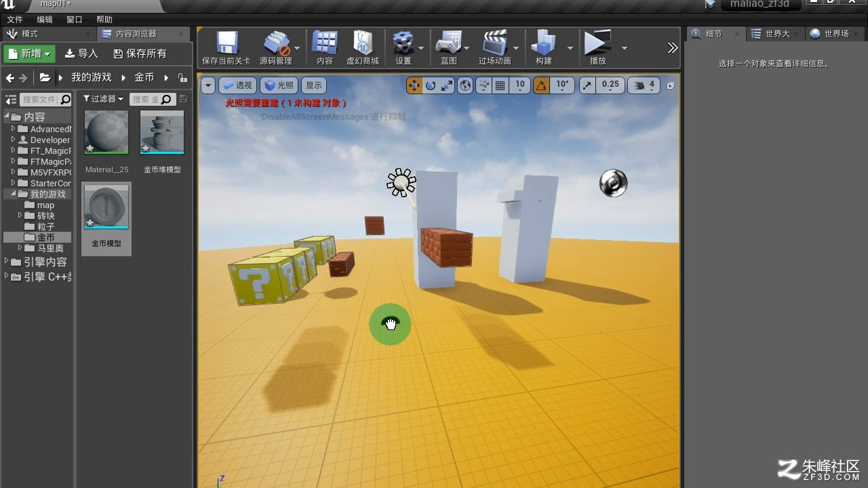Image resolution: width=868 pixels, height=488 pixels.
Task: Collapse the 内容 root folder
Action: [x=7, y=117]
